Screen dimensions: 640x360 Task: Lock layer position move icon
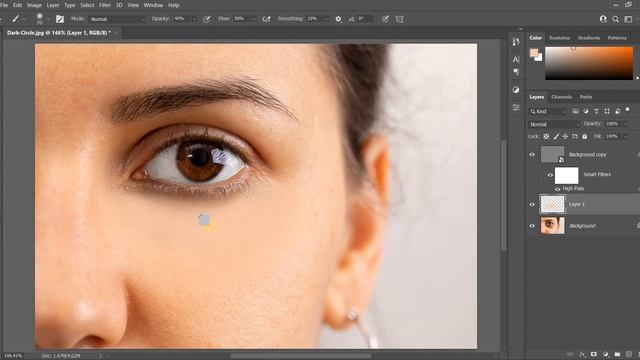tap(565, 136)
